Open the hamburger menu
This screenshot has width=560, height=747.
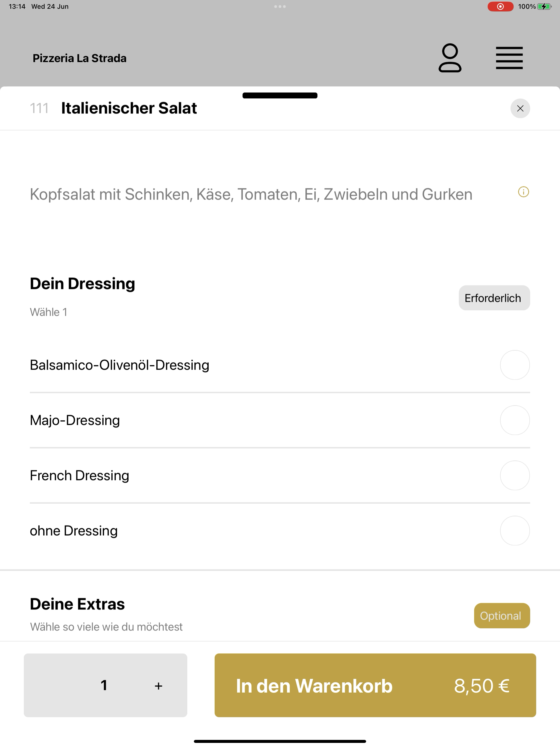click(x=509, y=58)
